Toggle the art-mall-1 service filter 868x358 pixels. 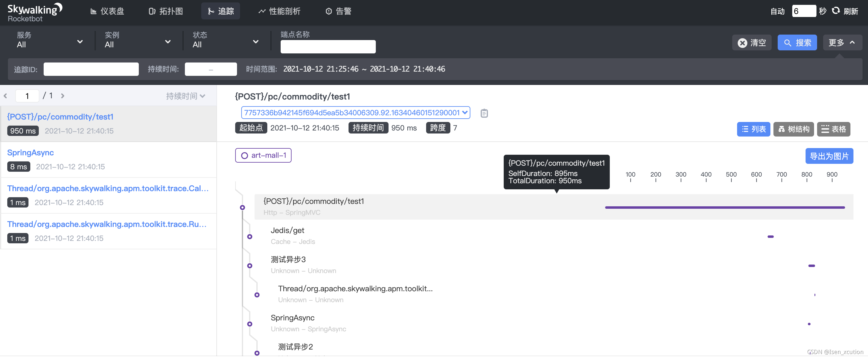coord(263,155)
